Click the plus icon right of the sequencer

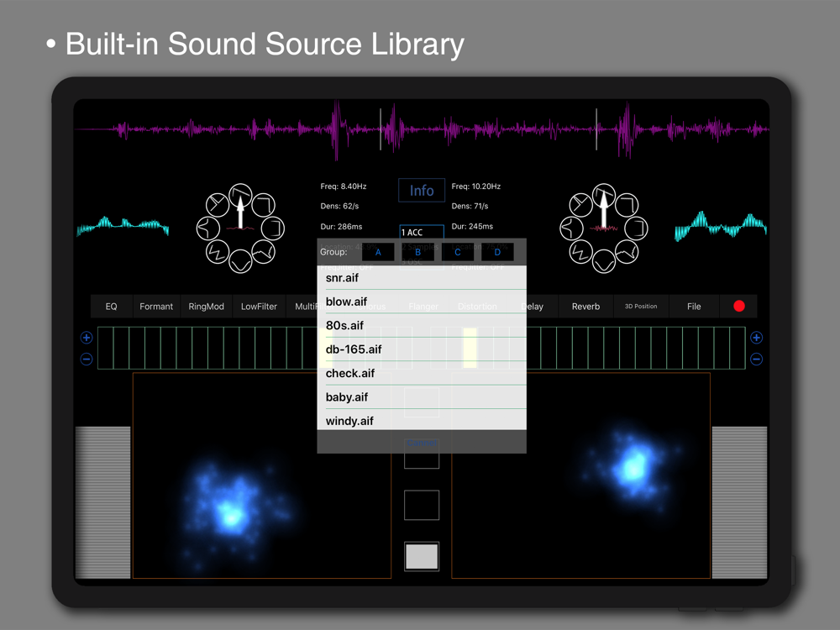click(757, 338)
